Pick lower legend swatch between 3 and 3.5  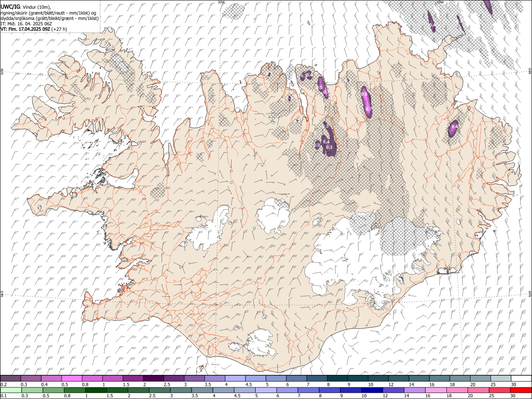tap(181, 390)
